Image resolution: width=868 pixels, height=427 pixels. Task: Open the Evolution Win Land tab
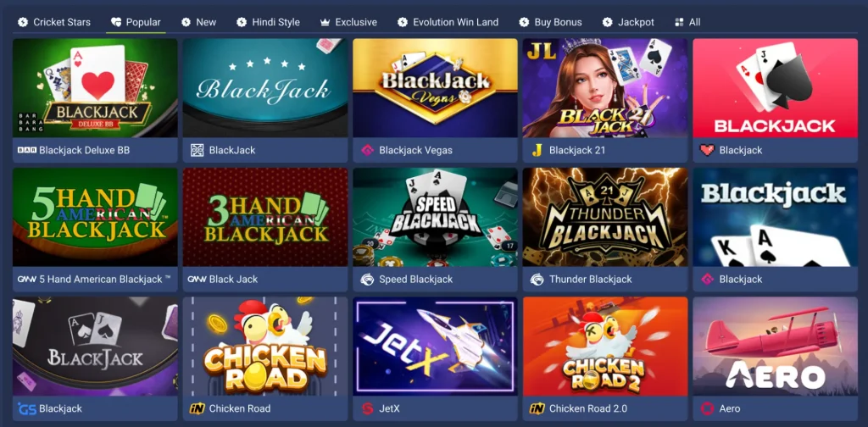pyautogui.click(x=448, y=22)
